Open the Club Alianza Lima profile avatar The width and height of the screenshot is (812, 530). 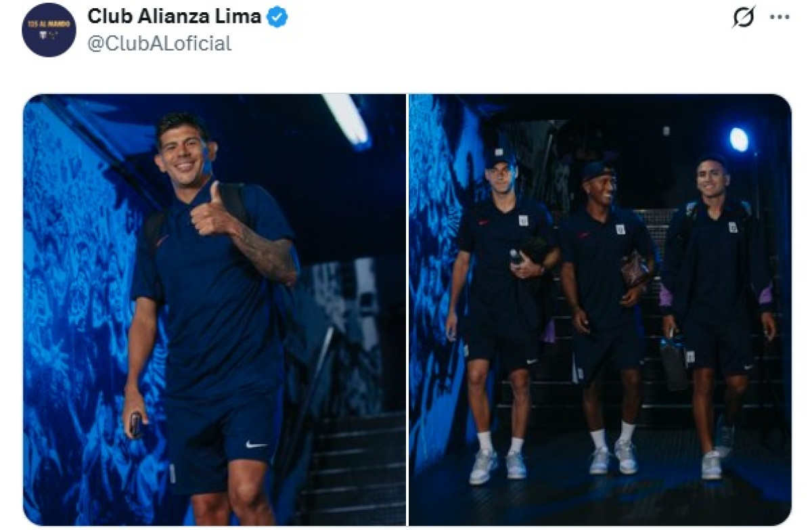tap(49, 30)
